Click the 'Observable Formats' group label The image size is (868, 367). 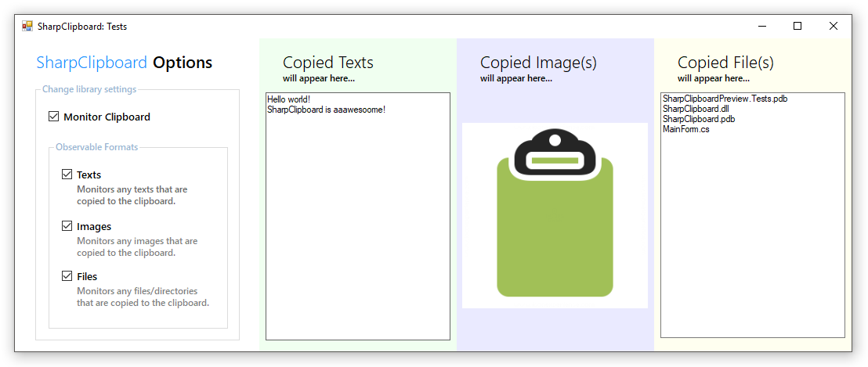(96, 147)
